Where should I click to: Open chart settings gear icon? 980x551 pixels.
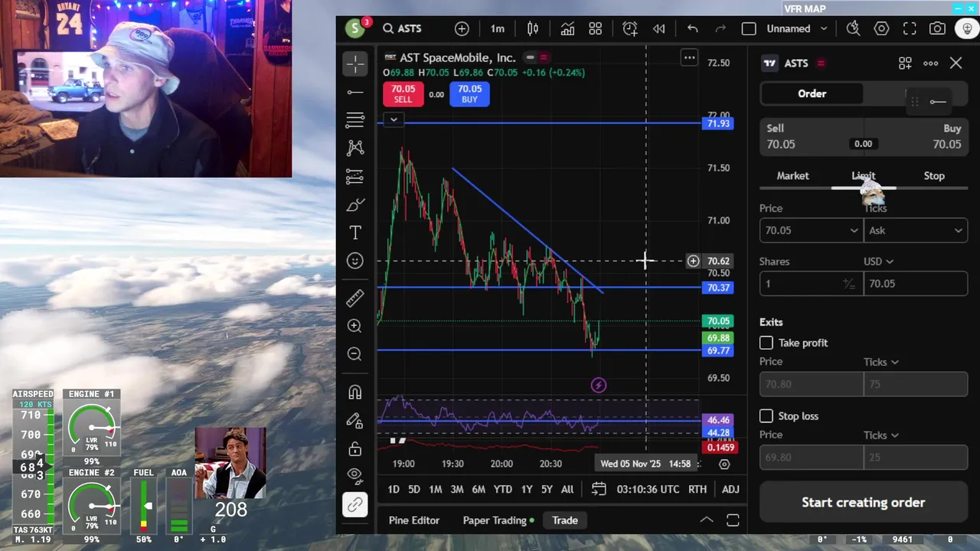coord(881,28)
